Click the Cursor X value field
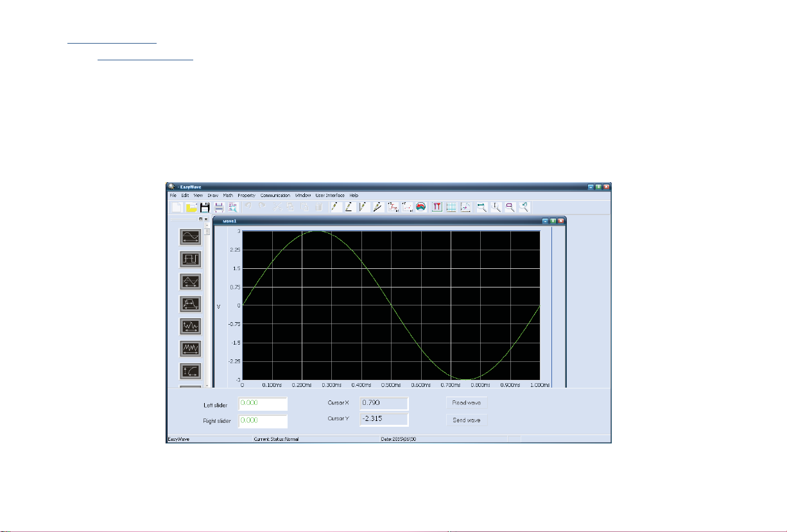Image resolution: width=787 pixels, height=532 pixels. 383,403
